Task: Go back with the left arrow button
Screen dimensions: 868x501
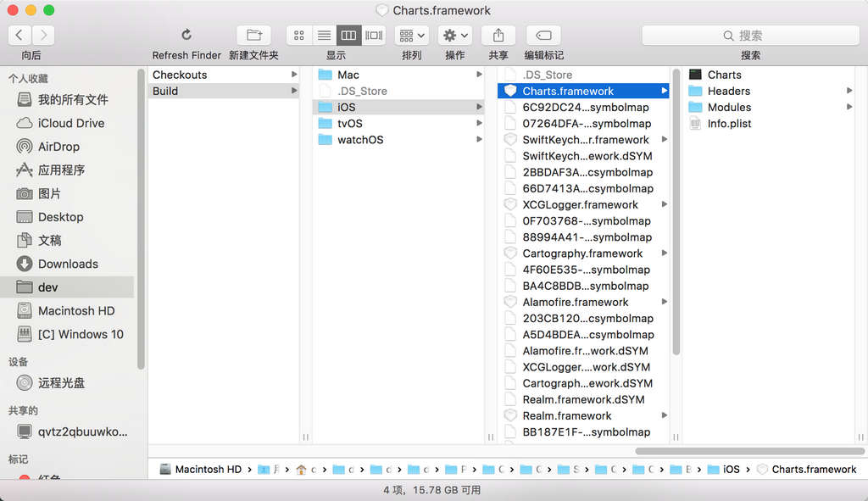Action: point(19,36)
